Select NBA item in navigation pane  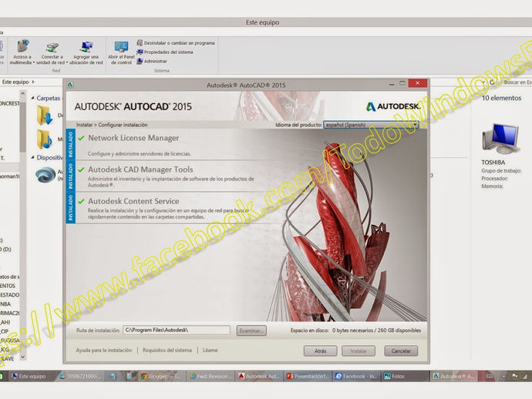5,304
